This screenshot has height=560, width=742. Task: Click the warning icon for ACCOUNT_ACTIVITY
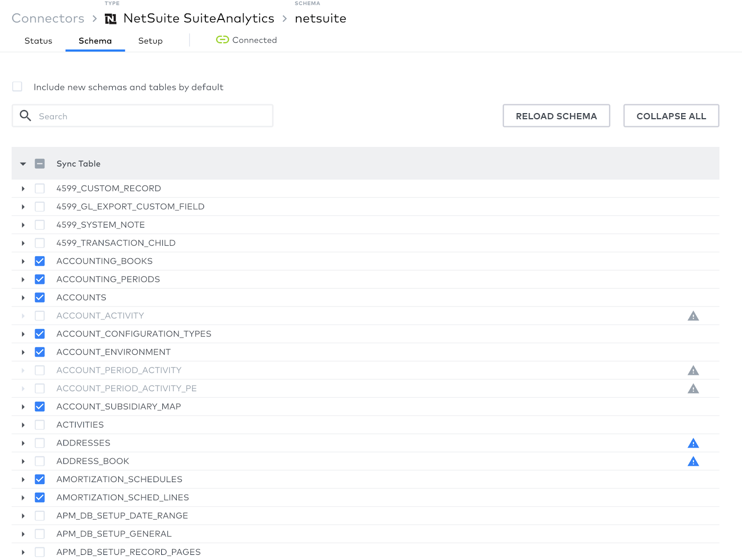693,316
